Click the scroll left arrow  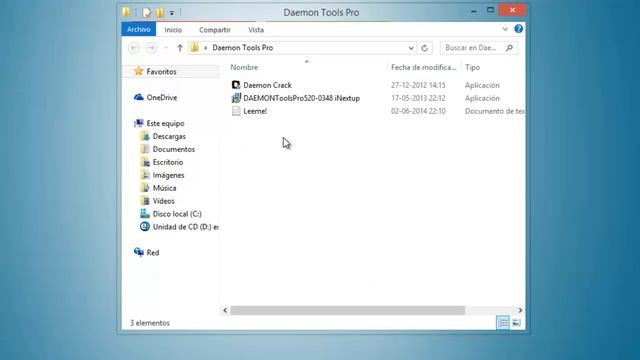225,311
